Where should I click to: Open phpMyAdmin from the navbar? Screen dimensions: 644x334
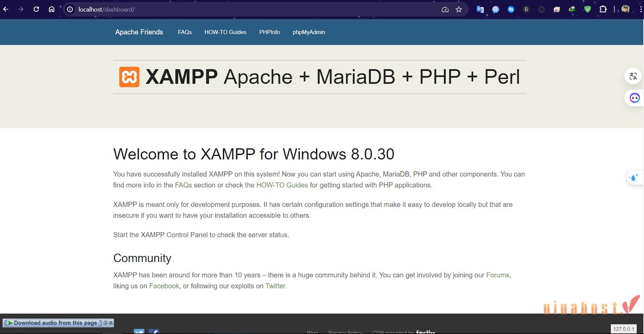click(309, 32)
